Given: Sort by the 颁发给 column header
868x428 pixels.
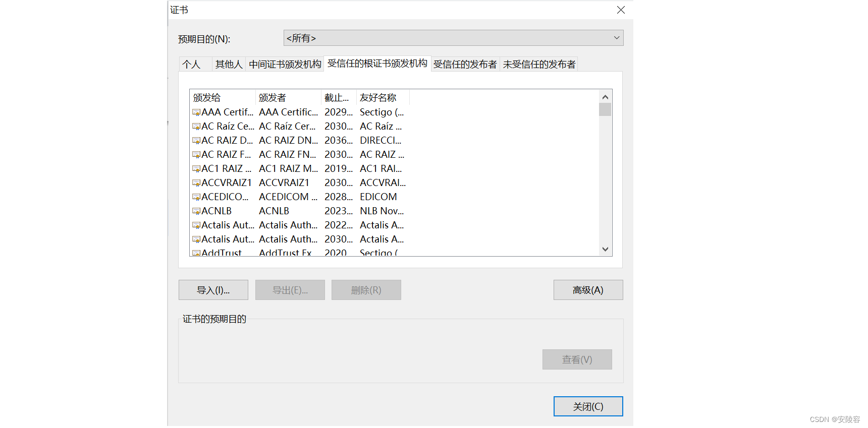Looking at the screenshot, I should click(x=223, y=97).
